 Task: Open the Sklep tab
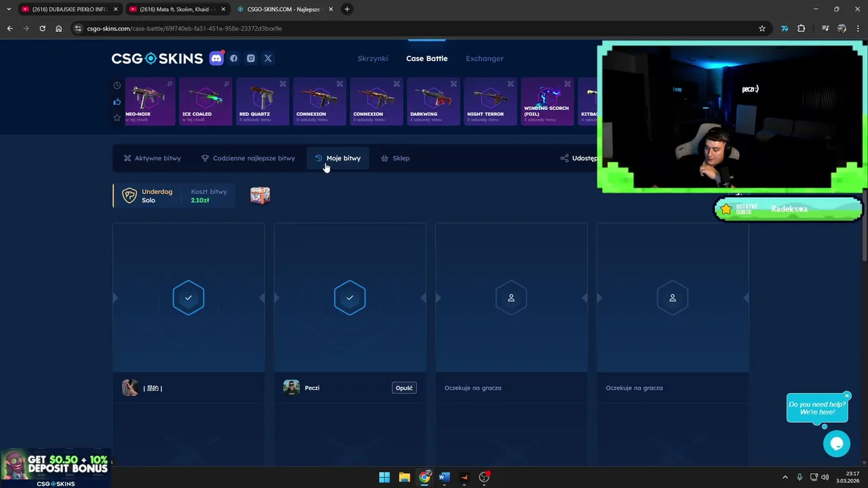395,158
